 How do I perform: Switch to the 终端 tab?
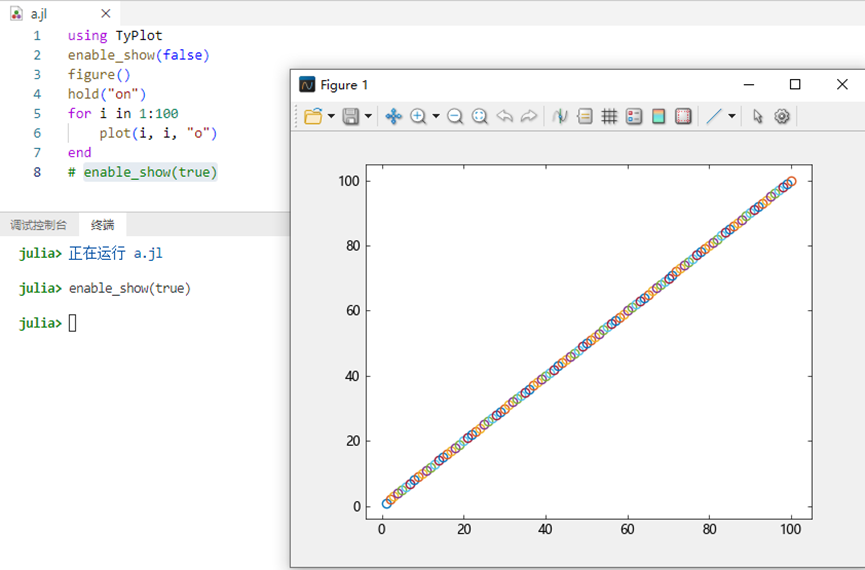point(103,225)
